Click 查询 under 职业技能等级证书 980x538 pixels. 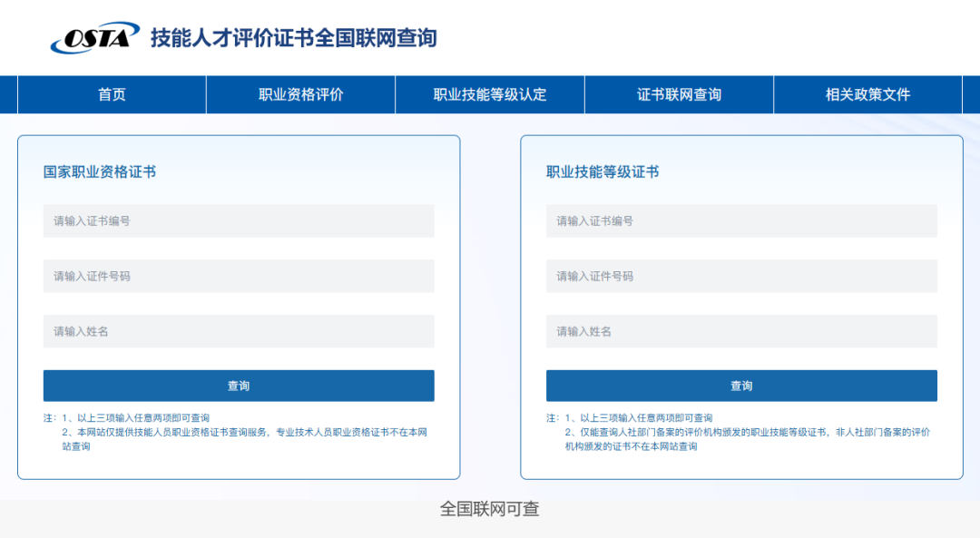click(741, 386)
